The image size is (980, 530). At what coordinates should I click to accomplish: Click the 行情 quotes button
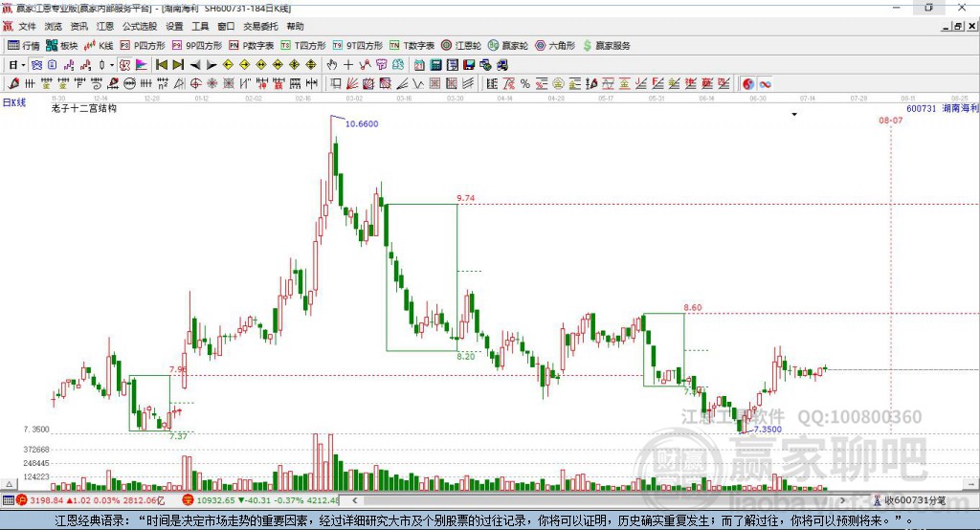(24, 46)
